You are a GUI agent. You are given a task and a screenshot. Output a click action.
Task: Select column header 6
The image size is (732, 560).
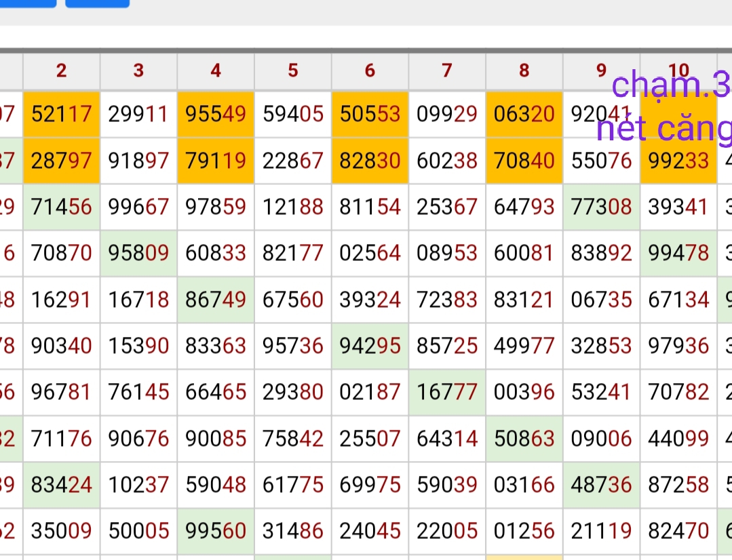pyautogui.click(x=370, y=71)
